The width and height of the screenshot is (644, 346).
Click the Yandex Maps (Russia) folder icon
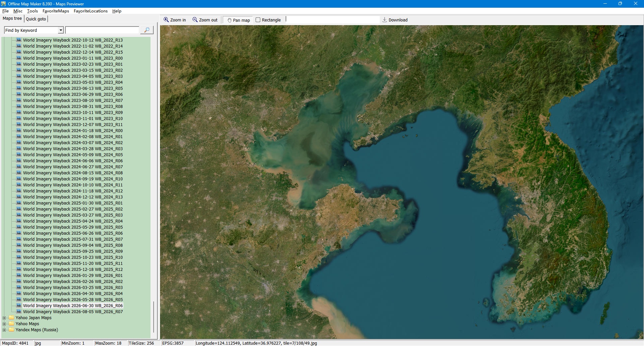[x=11, y=330]
